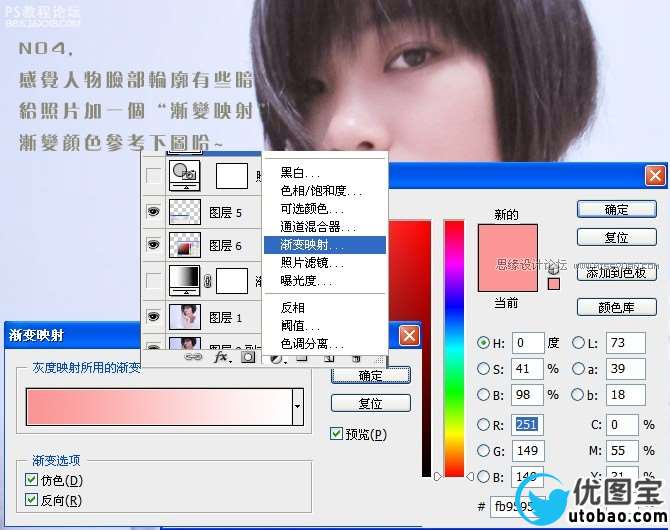This screenshot has height=530, width=670.
Task: Click the pink-to-white gradient bar
Action: [x=159, y=406]
